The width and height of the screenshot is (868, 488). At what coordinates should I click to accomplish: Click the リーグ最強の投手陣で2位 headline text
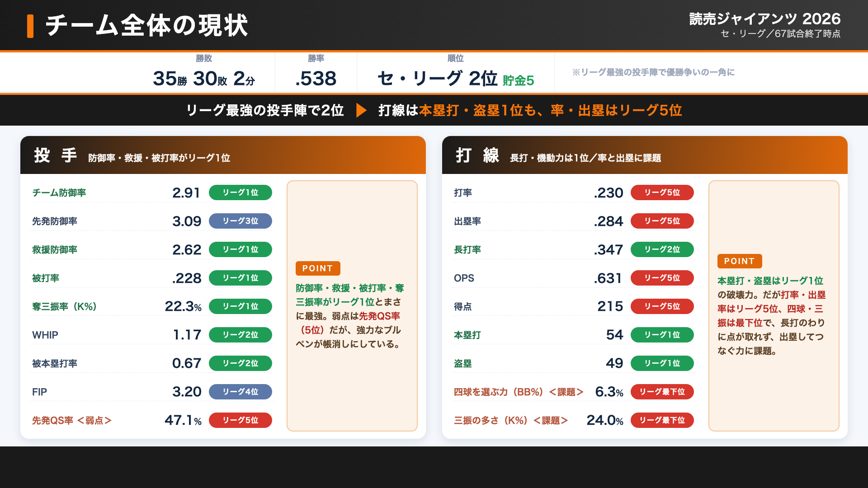tap(265, 111)
